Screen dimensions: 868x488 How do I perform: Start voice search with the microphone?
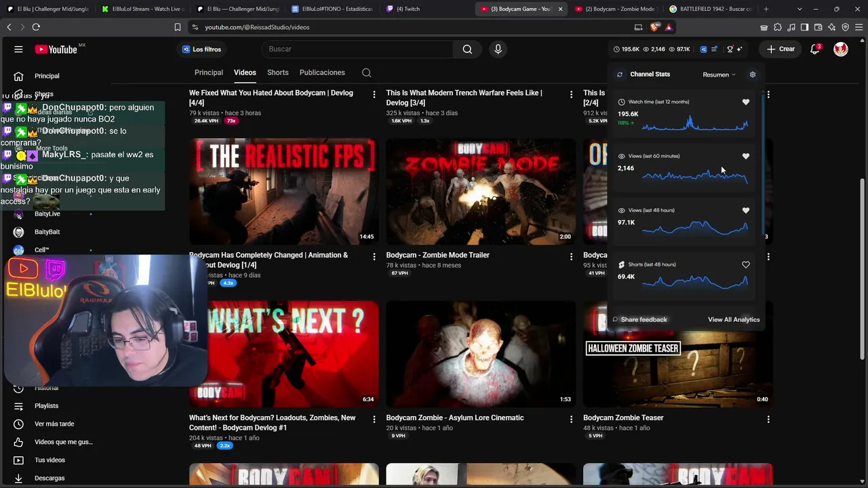498,49
